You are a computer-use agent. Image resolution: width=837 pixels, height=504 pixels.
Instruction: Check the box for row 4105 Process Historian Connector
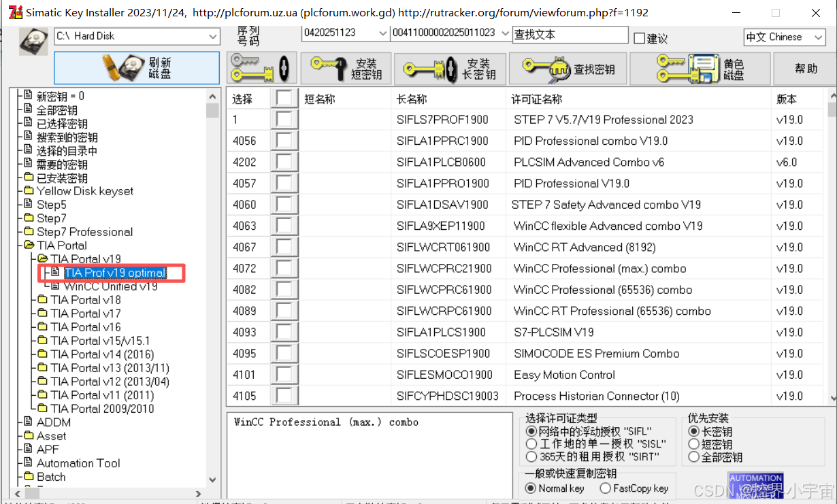(x=284, y=395)
